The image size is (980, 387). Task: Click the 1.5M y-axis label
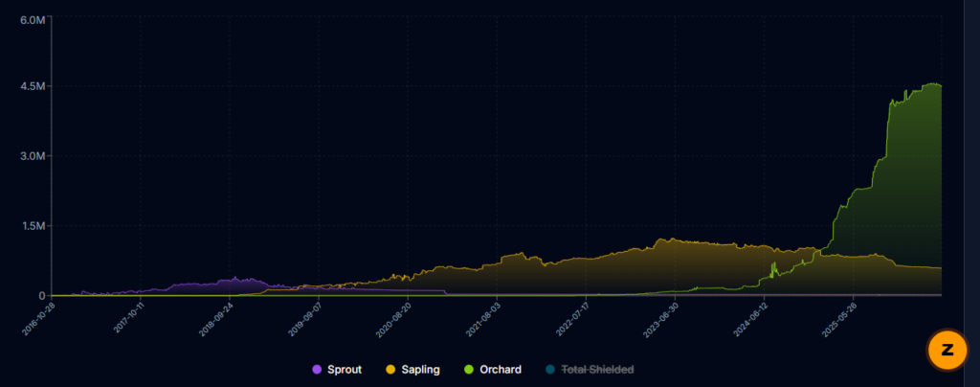33,226
